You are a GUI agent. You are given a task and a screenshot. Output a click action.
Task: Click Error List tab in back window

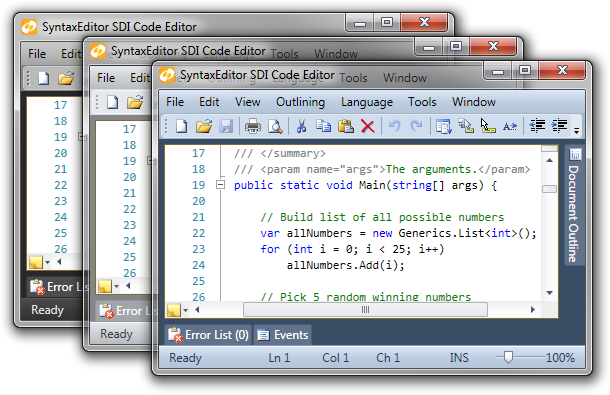pyautogui.click(x=58, y=287)
